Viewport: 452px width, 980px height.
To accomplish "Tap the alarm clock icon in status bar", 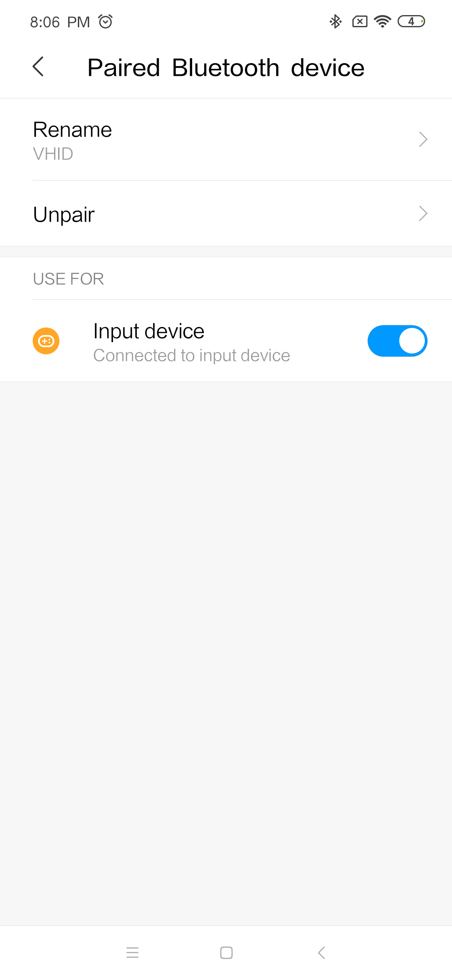I will pos(105,21).
